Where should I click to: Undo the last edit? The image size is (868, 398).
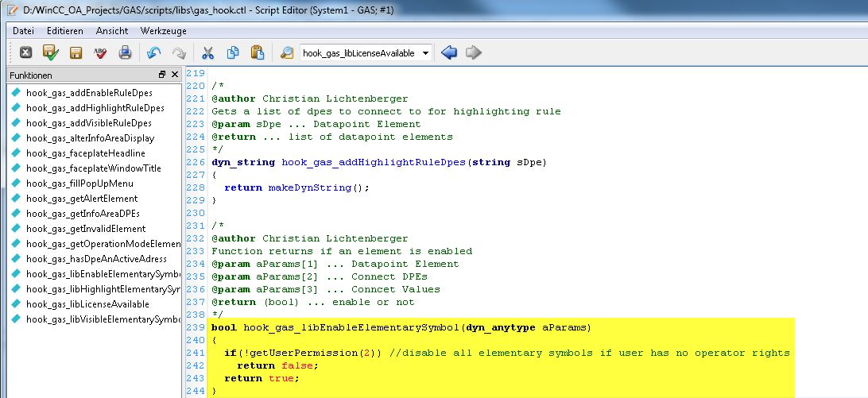(x=154, y=53)
